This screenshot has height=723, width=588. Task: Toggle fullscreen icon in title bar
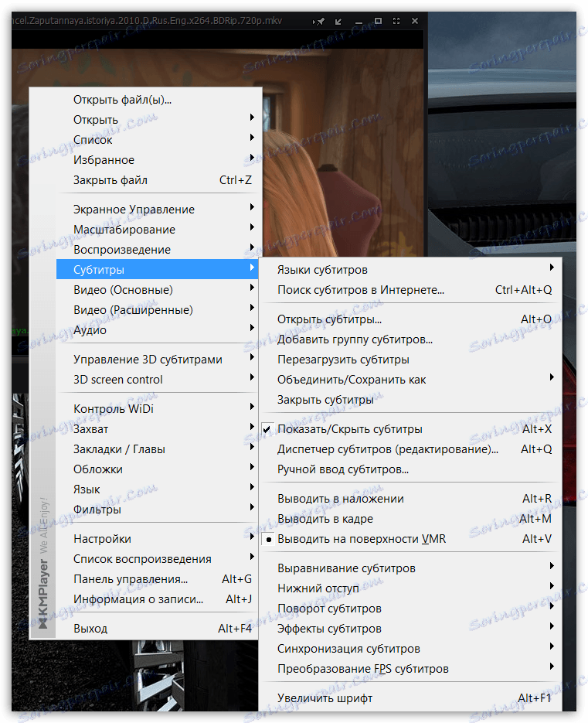tap(396, 21)
